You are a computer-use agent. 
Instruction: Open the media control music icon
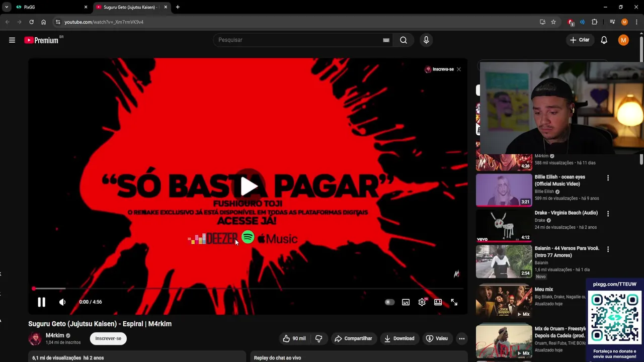(x=612, y=22)
